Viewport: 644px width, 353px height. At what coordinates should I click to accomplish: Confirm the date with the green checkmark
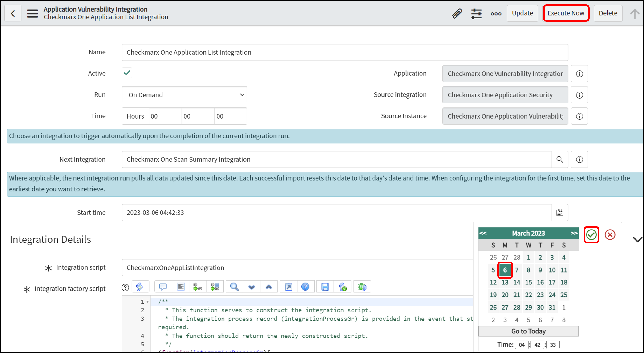pos(591,235)
